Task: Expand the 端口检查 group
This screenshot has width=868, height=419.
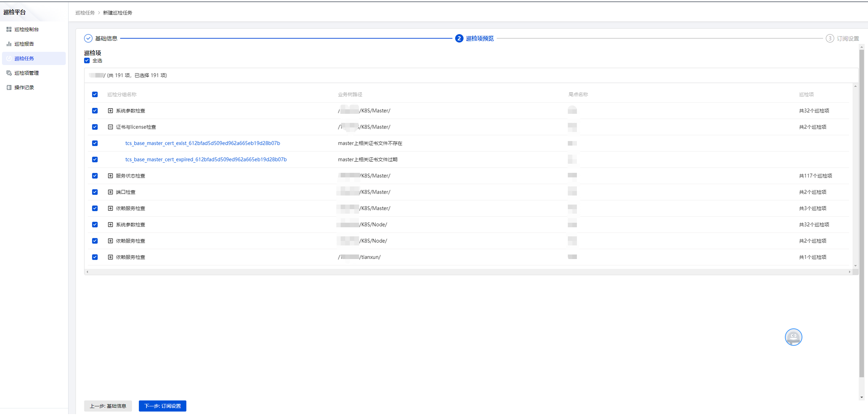Action: (x=110, y=192)
